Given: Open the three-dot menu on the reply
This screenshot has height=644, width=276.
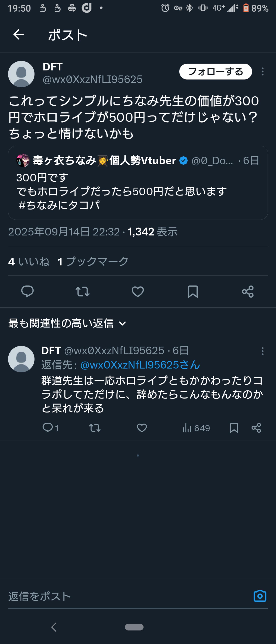Looking at the screenshot, I should click(262, 351).
